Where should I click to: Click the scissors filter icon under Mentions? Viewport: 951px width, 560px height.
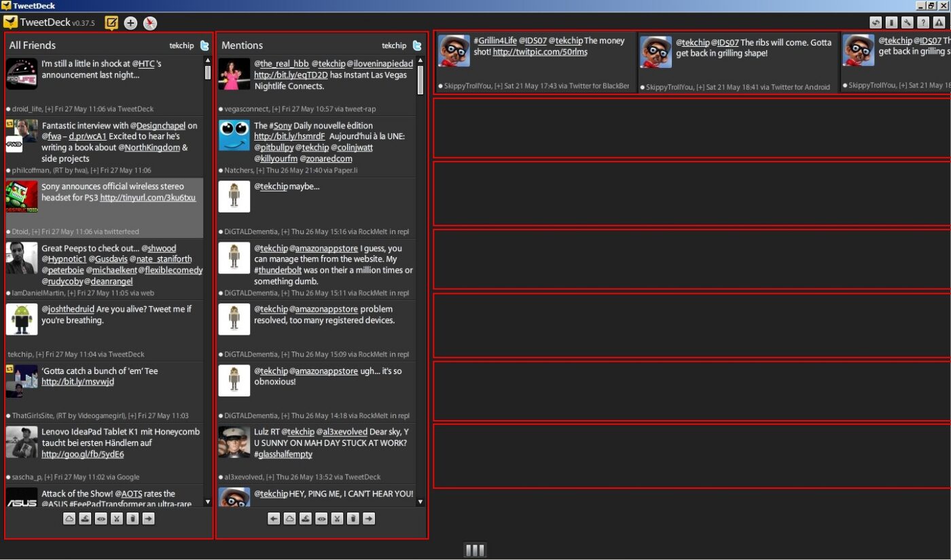coord(337,519)
